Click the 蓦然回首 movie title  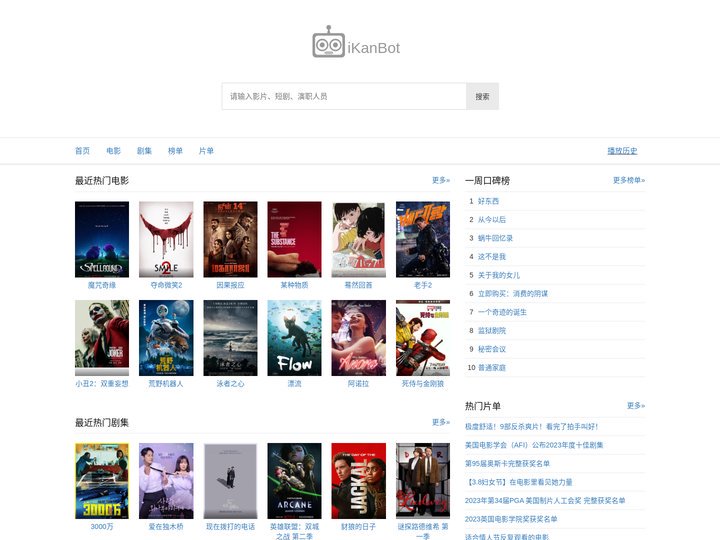tap(359, 285)
